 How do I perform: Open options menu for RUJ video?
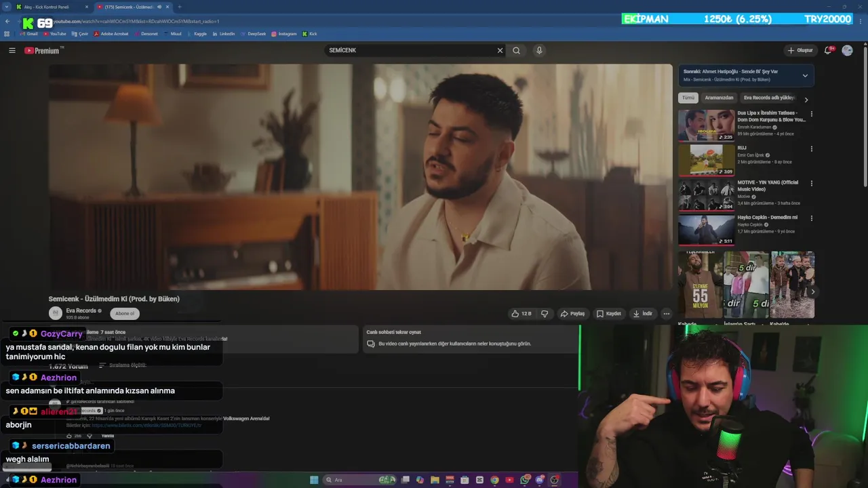[x=812, y=148]
